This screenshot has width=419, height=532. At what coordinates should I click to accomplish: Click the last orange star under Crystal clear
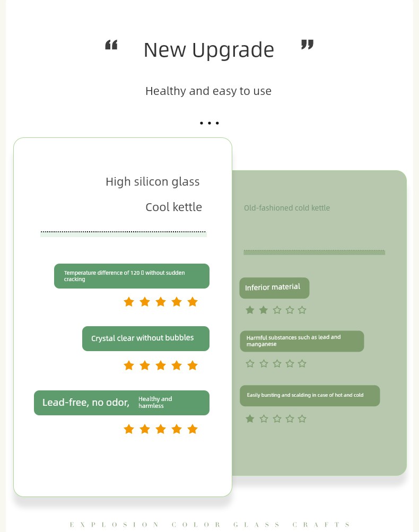(193, 365)
